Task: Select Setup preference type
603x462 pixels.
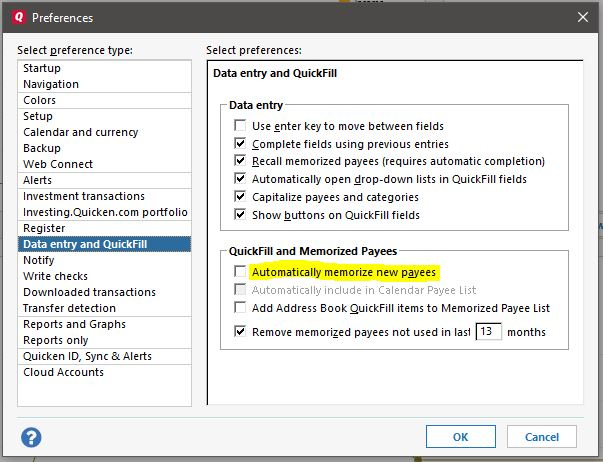Action: click(x=104, y=116)
